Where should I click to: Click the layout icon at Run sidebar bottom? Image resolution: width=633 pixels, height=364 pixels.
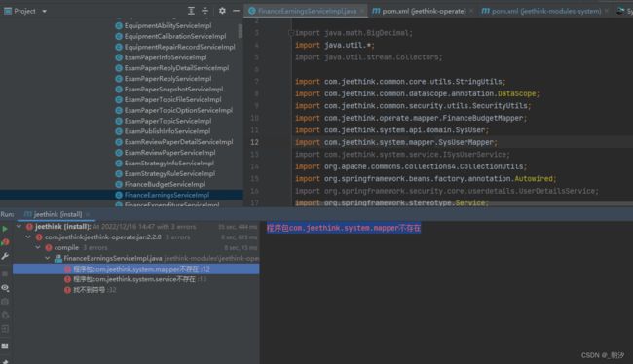[x=5, y=346]
